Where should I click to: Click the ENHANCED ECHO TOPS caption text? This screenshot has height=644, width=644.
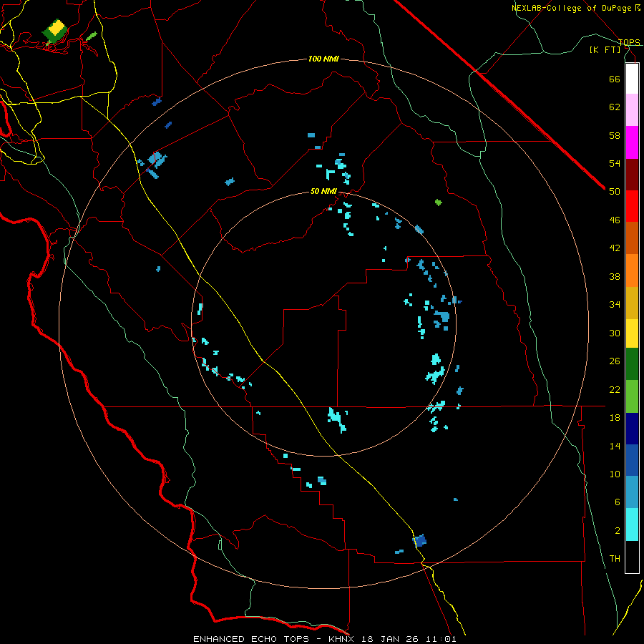[251, 639]
